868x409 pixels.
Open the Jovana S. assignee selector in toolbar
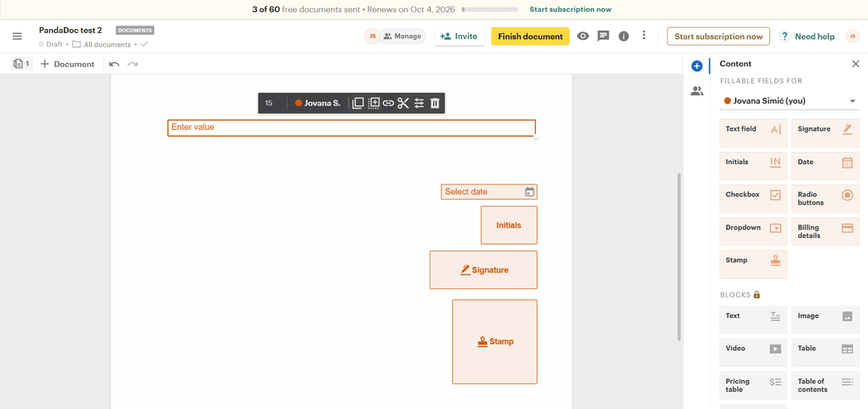tap(317, 103)
